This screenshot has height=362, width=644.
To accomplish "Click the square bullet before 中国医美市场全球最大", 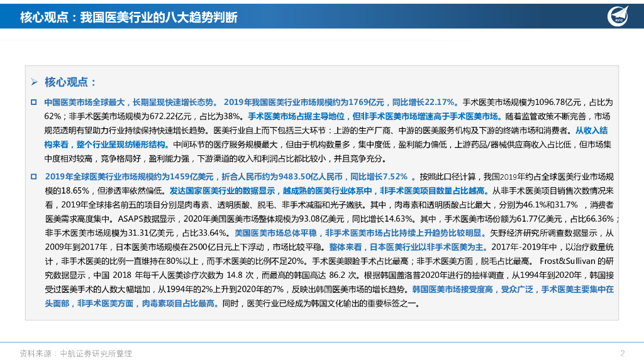I will 34,102.
